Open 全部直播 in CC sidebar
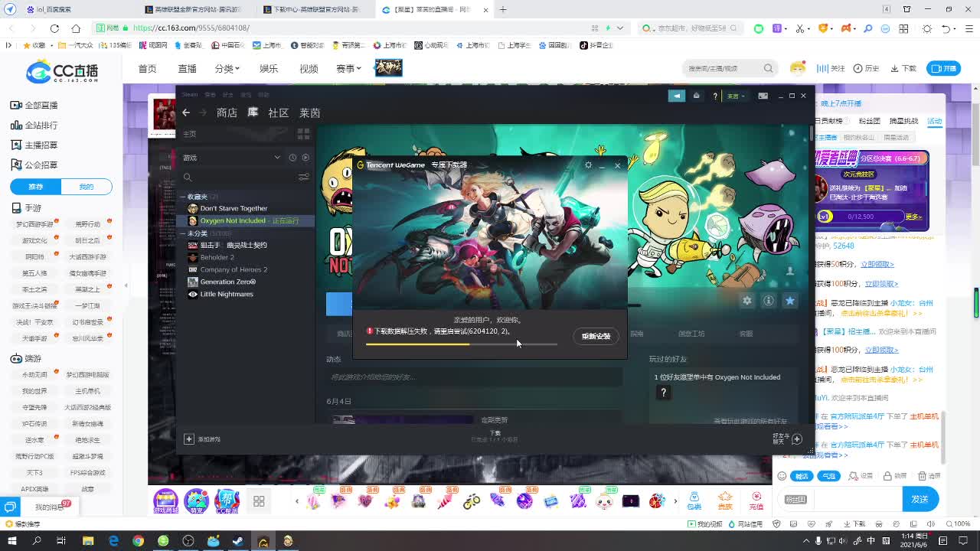980x551 pixels. pos(34,105)
